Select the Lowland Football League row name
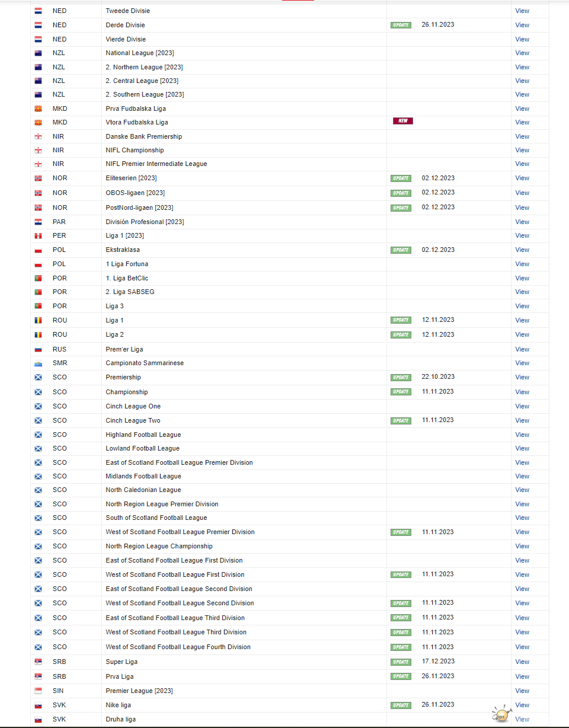Screen dimensions: 569x728 pos(142,448)
